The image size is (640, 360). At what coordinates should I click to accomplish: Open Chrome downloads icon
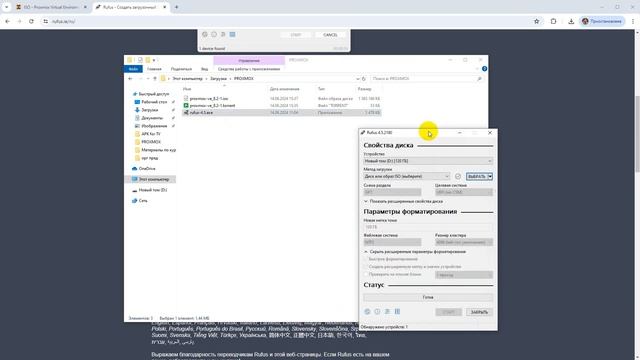coord(571,21)
